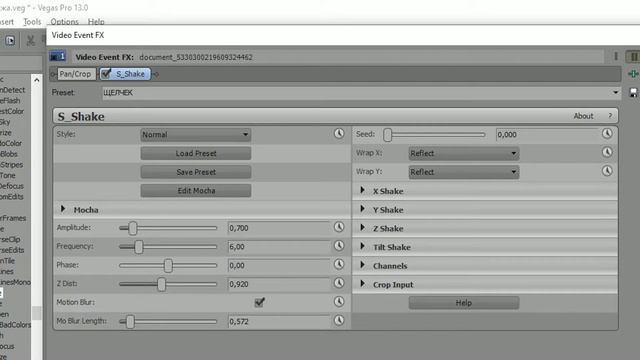Viewport: 640px width, 360px height.
Task: Click the green plug-in chain icon
Action: pyautogui.click(x=633, y=74)
